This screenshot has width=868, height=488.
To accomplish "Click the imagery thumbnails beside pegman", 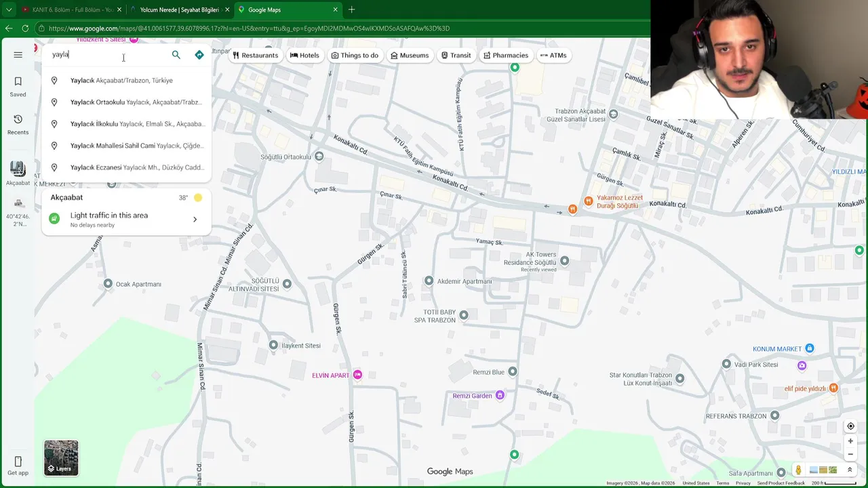I will pyautogui.click(x=823, y=470).
